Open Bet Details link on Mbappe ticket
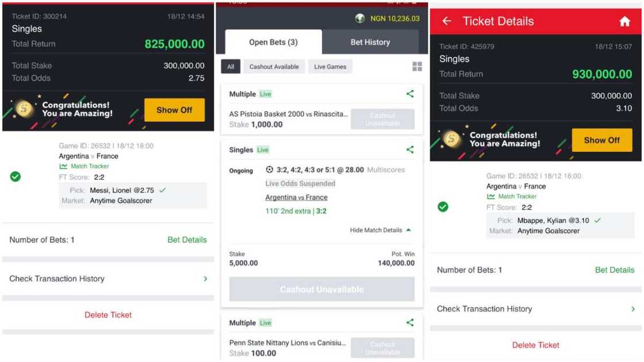Screen dimensions: 644x362 615,270
